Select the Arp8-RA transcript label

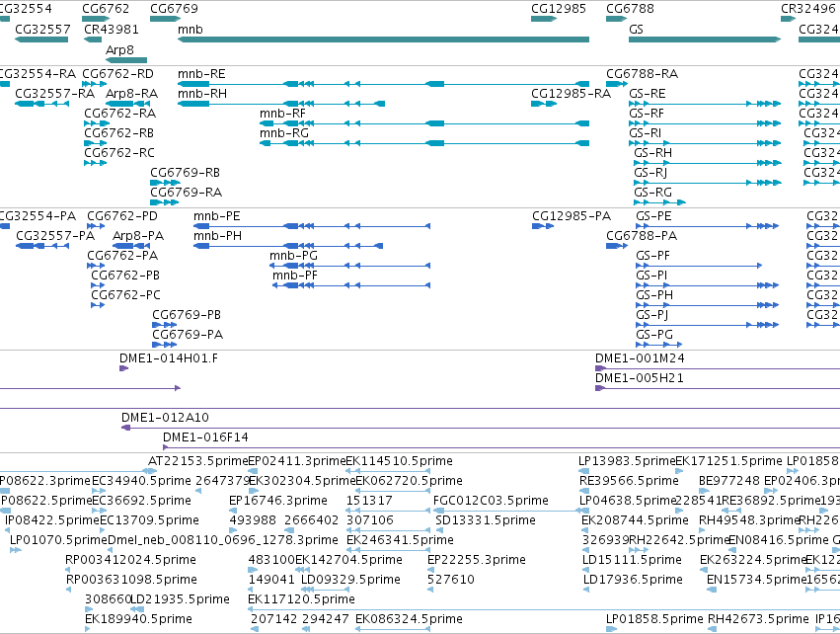(132, 94)
